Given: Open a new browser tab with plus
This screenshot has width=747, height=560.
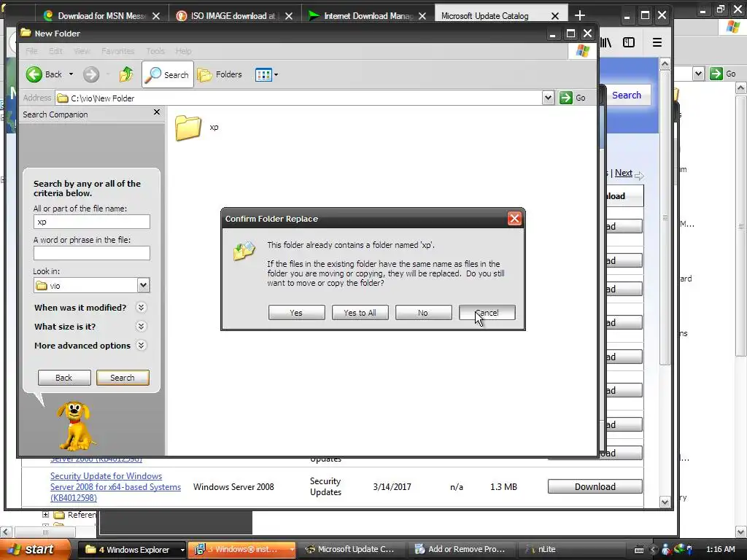Looking at the screenshot, I should click(580, 16).
